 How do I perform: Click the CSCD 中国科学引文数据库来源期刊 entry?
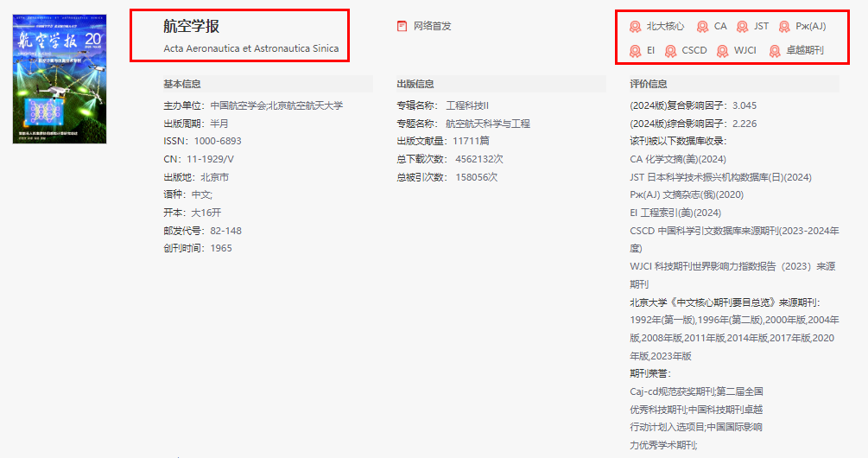click(735, 239)
